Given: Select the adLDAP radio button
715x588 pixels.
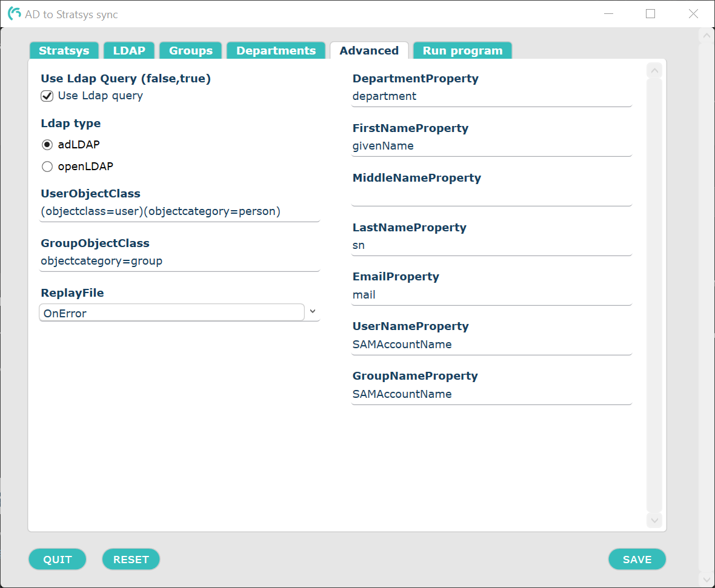Looking at the screenshot, I should (x=47, y=145).
